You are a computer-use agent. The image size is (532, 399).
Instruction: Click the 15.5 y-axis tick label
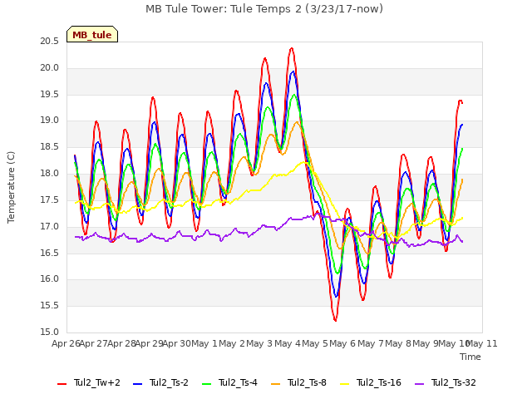(50, 305)
